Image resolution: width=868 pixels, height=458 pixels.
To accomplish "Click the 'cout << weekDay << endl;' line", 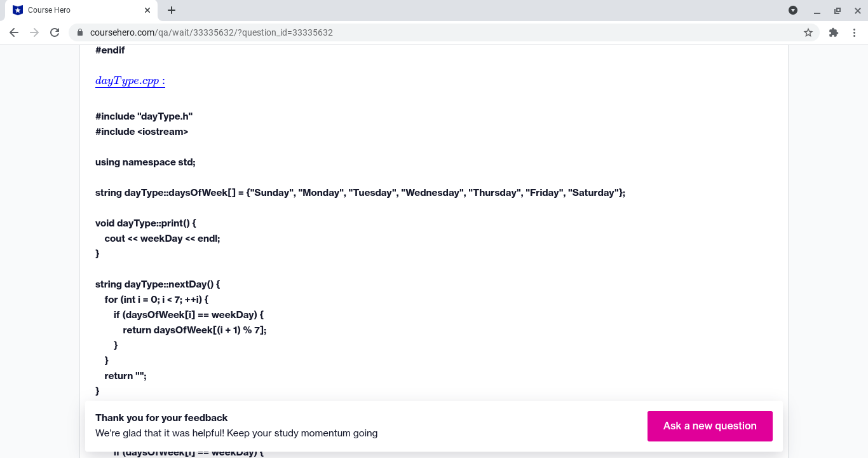I will [162, 239].
